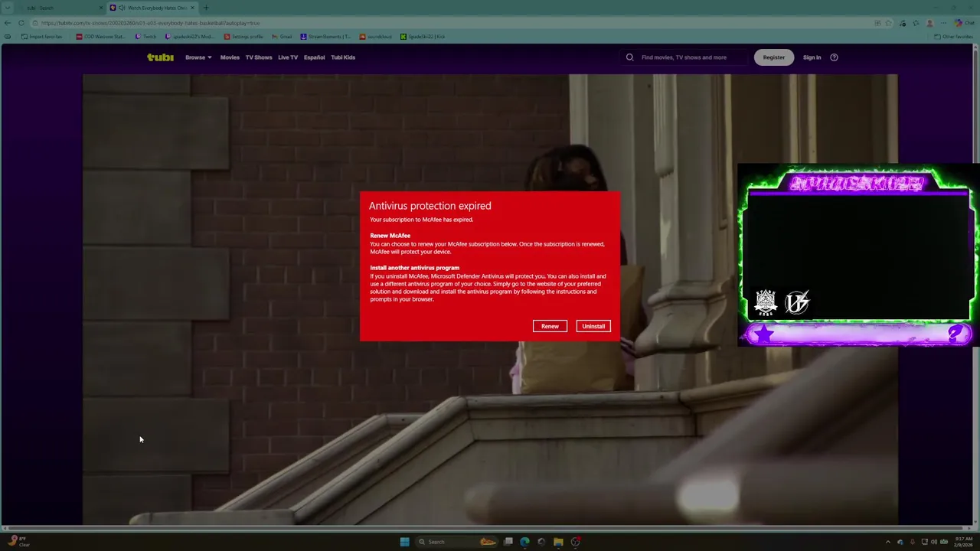Click the Register button

(773, 57)
